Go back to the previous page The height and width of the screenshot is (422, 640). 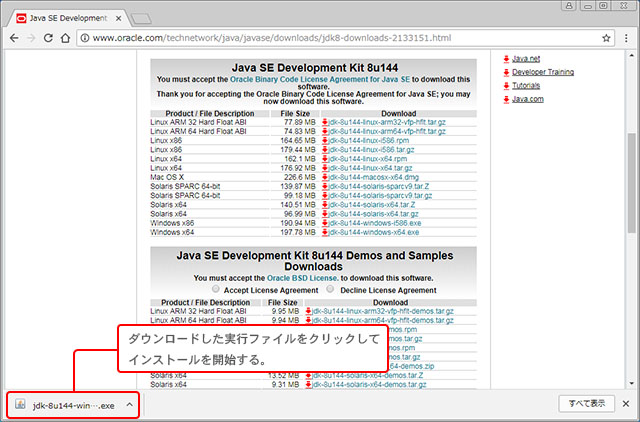pos(14,38)
